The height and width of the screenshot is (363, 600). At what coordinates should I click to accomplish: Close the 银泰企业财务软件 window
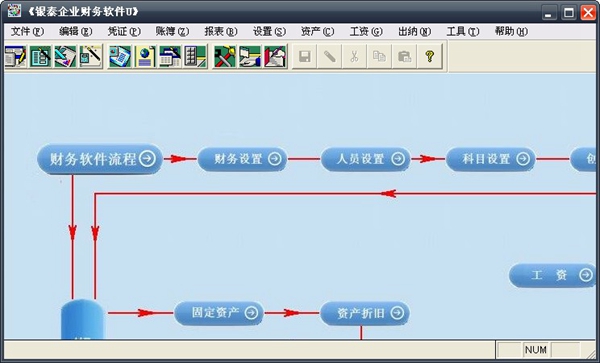tap(588, 13)
